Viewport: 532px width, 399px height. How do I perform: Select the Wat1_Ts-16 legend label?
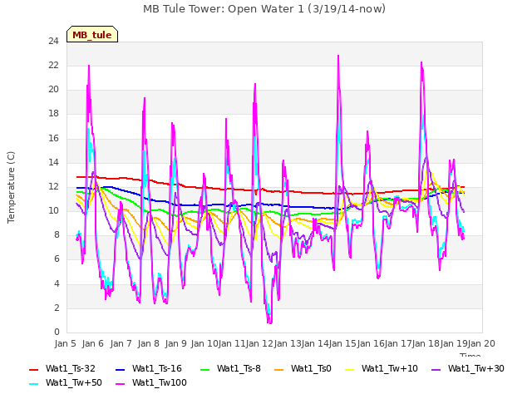(x=157, y=369)
